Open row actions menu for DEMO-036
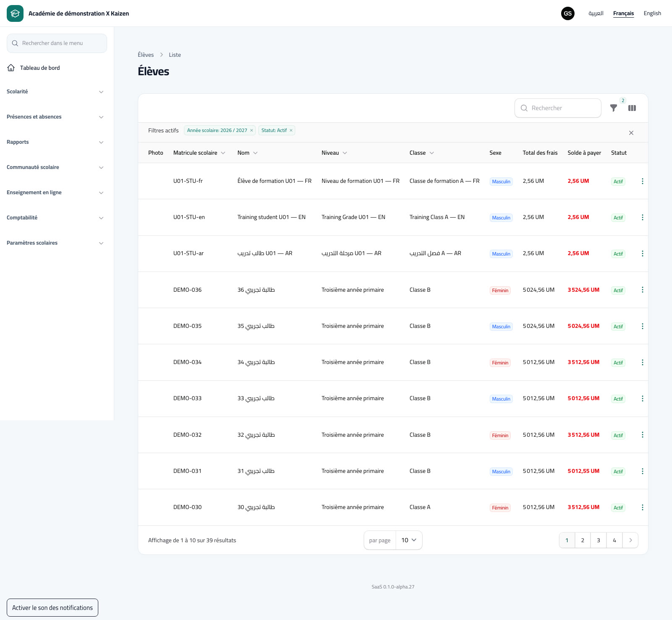672x620 pixels. point(642,290)
